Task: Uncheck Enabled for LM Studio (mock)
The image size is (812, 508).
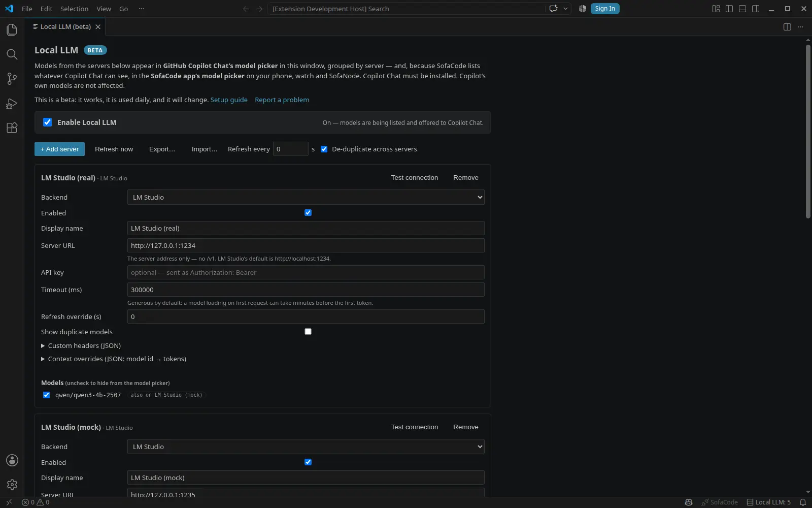Action: point(308,462)
